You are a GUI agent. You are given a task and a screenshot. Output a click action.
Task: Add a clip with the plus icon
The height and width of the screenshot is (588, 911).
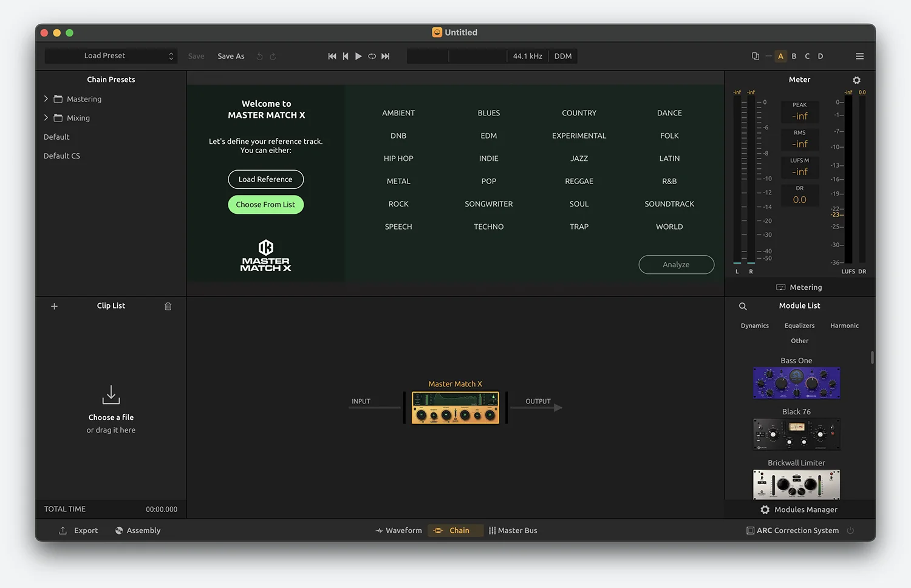[x=54, y=306]
